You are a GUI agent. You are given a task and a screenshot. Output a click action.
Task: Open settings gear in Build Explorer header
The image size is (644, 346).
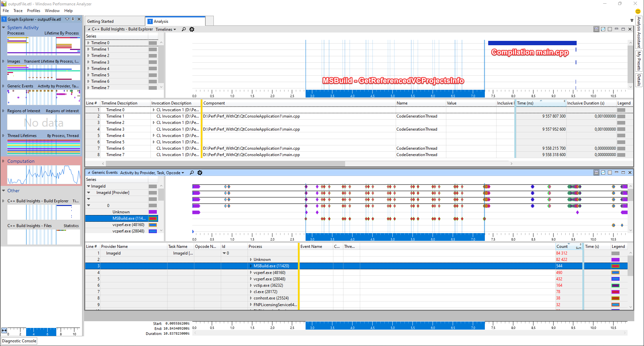(192, 29)
